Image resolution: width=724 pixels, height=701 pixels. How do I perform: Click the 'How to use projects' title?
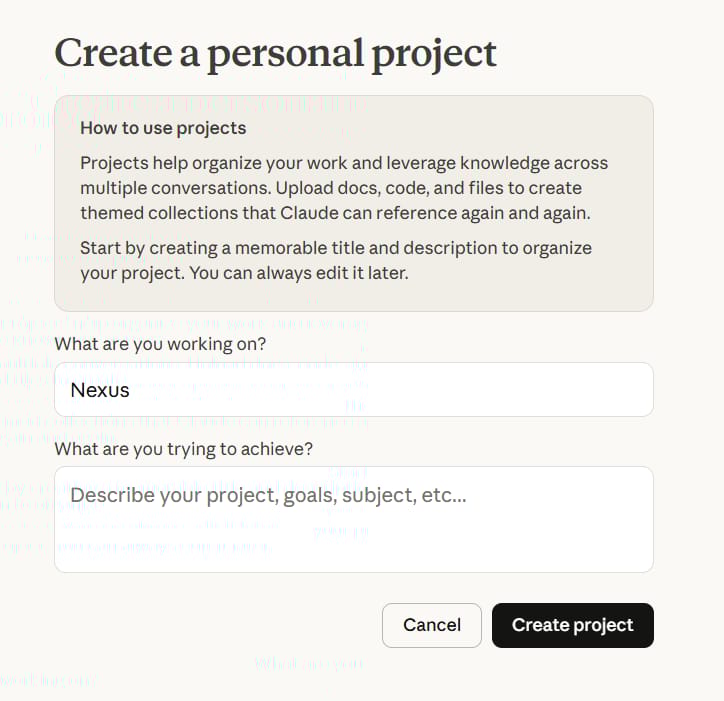[x=163, y=128]
